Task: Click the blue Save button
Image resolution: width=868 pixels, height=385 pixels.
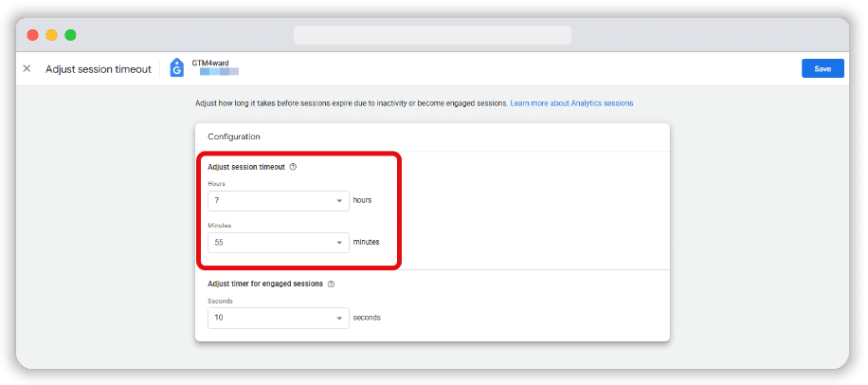Action: (823, 68)
